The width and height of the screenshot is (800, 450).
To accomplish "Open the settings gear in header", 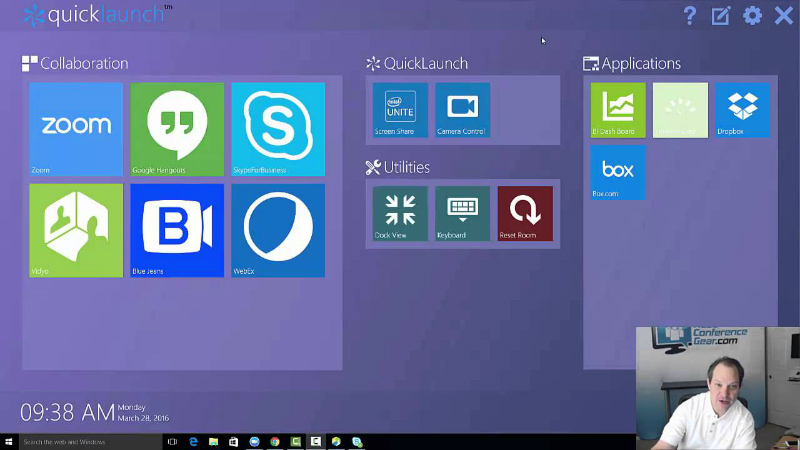I will pyautogui.click(x=752, y=15).
